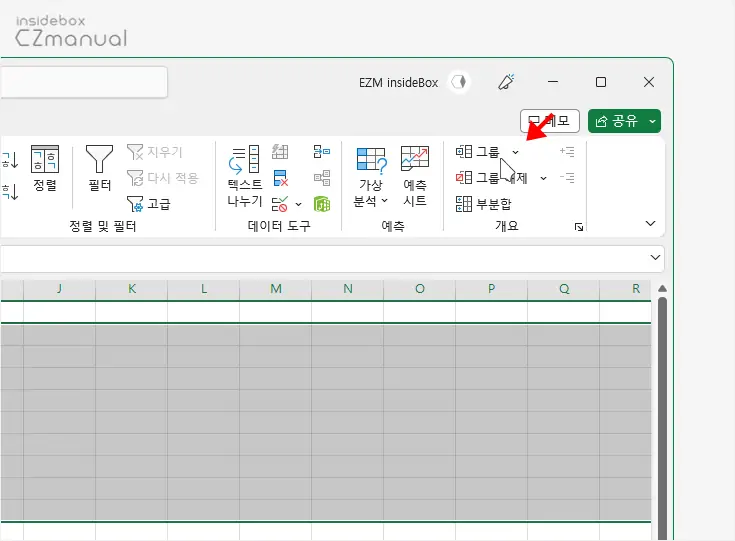
Task: Select column P header
Action: [x=491, y=289]
